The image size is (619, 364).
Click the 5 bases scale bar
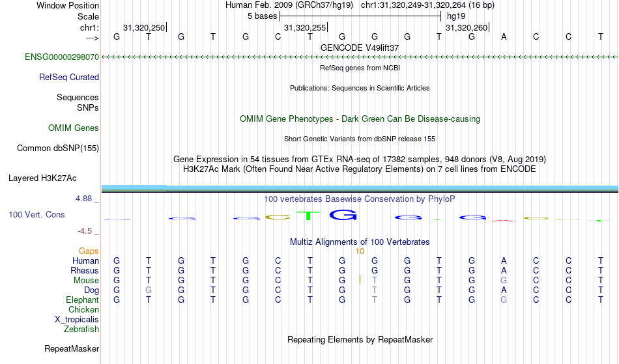360,16
